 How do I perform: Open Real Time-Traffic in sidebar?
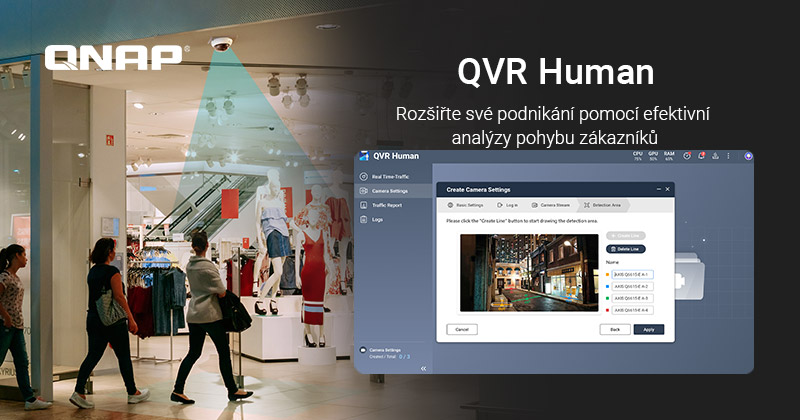390,176
